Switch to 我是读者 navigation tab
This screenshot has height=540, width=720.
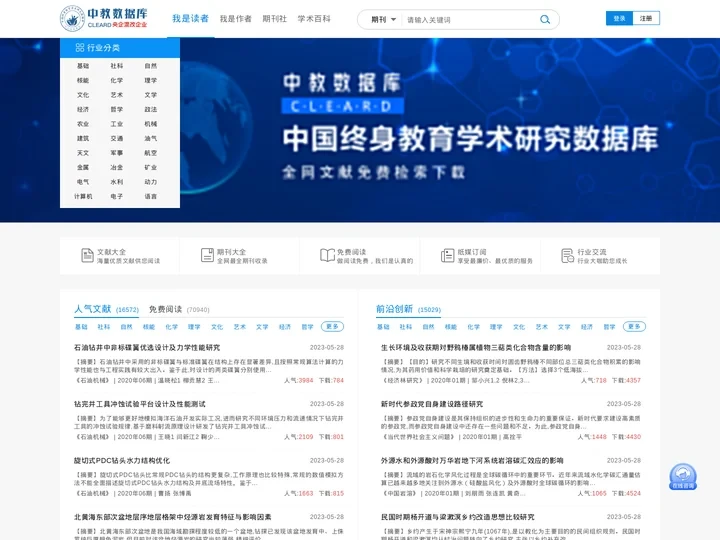pos(190,18)
